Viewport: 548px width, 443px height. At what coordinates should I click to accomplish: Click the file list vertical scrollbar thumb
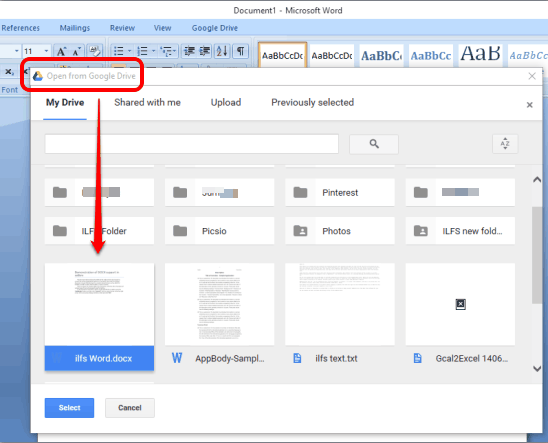click(537, 255)
